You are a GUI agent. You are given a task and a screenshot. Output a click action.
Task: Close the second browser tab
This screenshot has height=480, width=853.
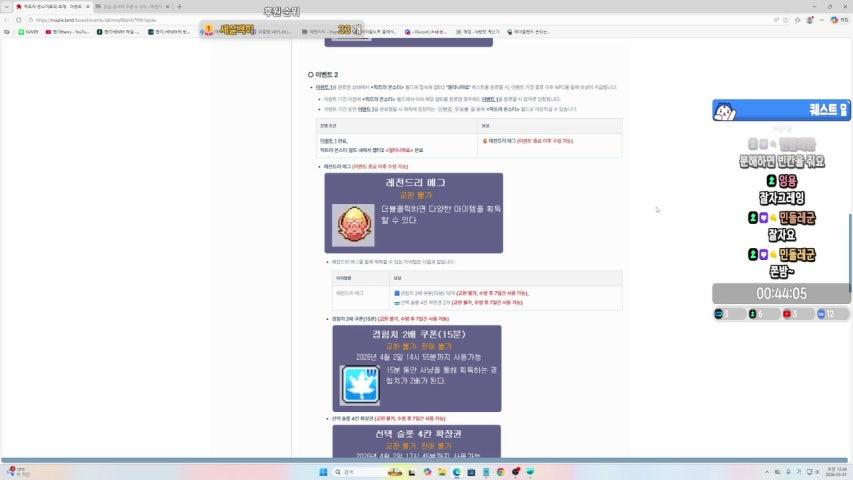tap(167, 7)
